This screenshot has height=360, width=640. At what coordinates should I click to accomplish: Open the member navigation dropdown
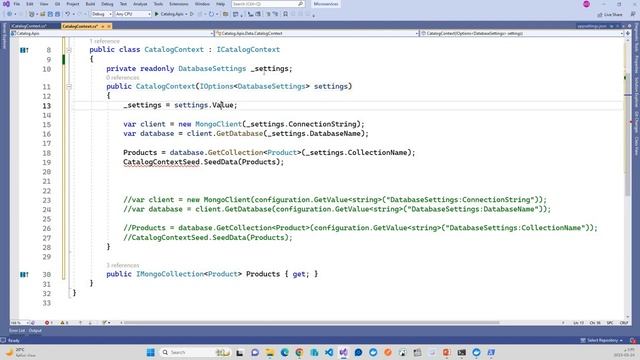coord(522,33)
